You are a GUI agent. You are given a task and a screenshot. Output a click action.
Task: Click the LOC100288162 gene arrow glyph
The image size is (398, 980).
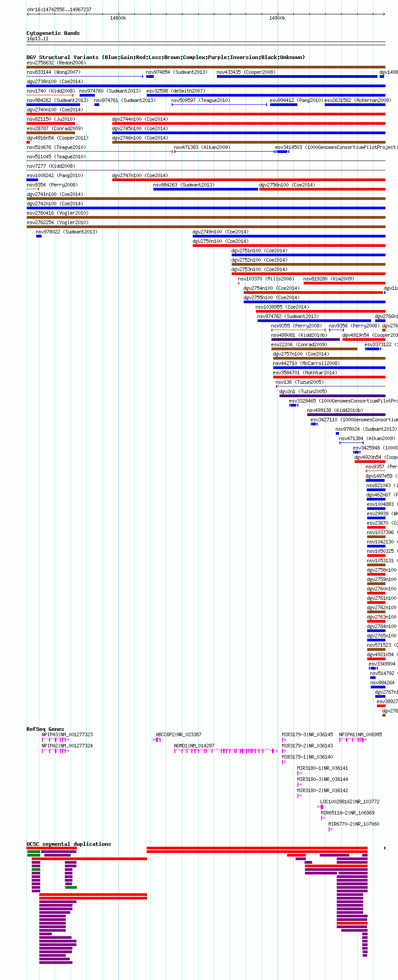click(320, 807)
